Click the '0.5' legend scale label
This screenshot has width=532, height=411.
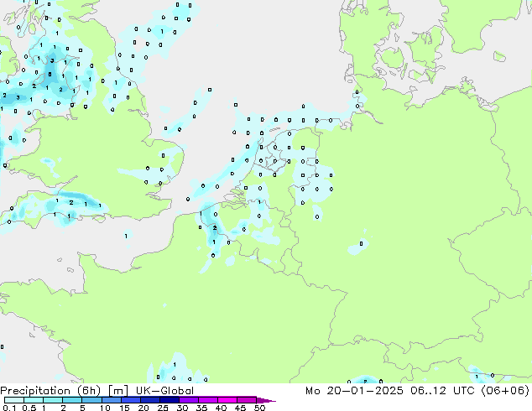pos(29,408)
